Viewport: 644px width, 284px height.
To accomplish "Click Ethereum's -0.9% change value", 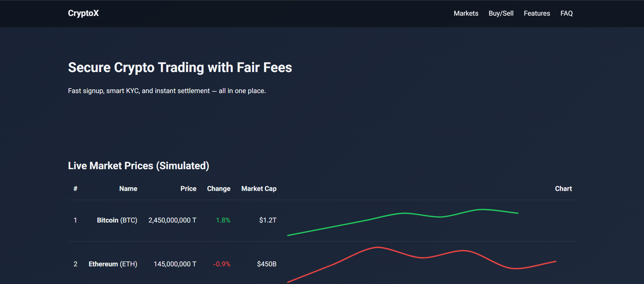I will (222, 264).
